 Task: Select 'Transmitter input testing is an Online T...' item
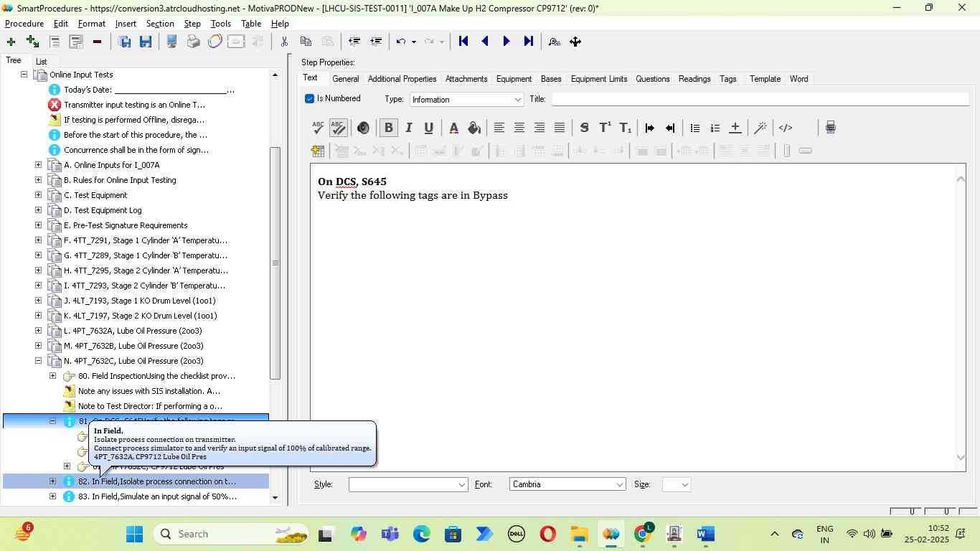click(x=134, y=105)
